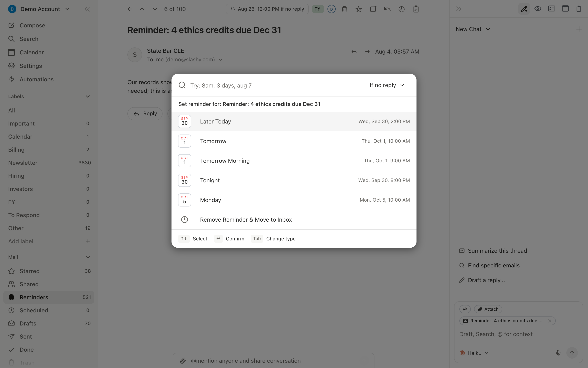Image resolution: width=588 pixels, height=368 pixels.
Task: Open the Demo Account dropdown
Action: 39,9
